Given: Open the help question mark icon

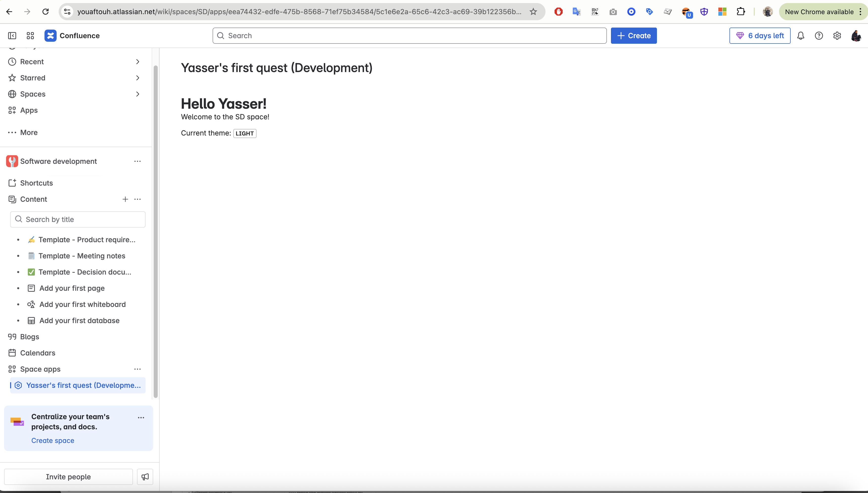Looking at the screenshot, I should coord(818,36).
